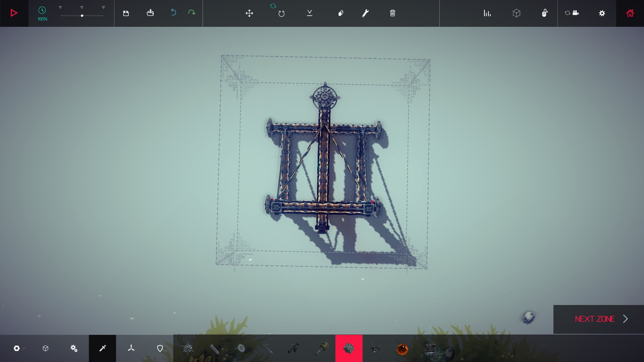
Task: Undo the last action
Action: tap(173, 12)
